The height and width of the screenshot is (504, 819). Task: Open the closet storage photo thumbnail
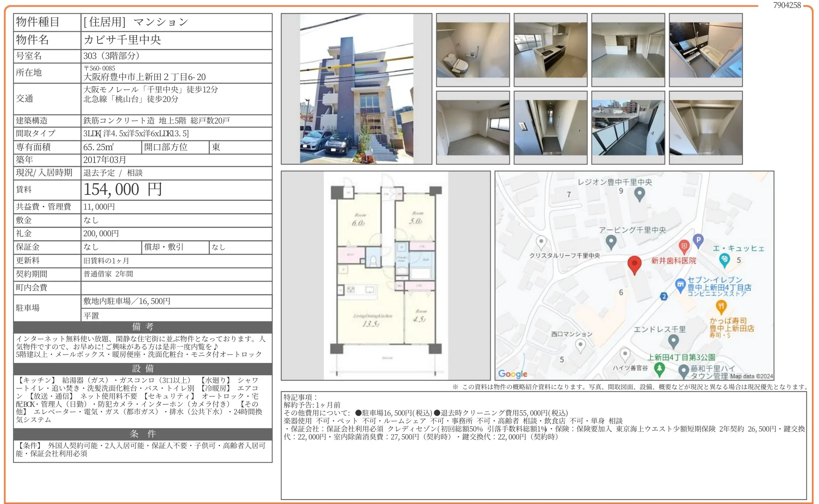pyautogui.click(x=705, y=127)
